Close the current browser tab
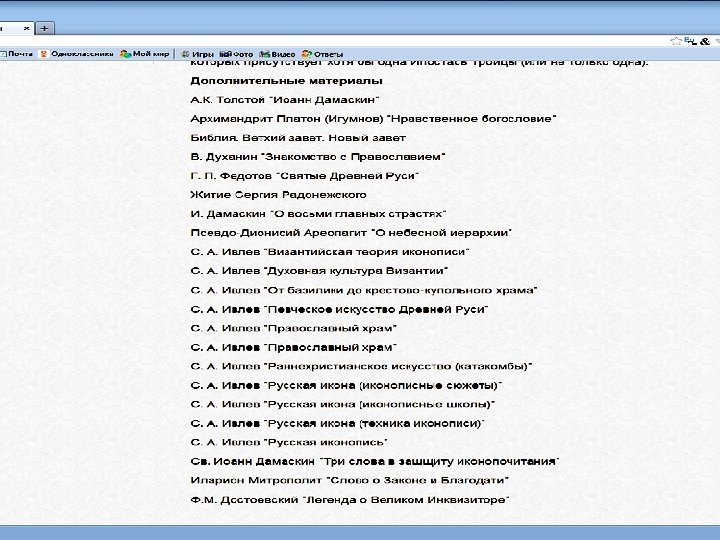Screen dimensions: 720x540 click(x=27, y=28)
